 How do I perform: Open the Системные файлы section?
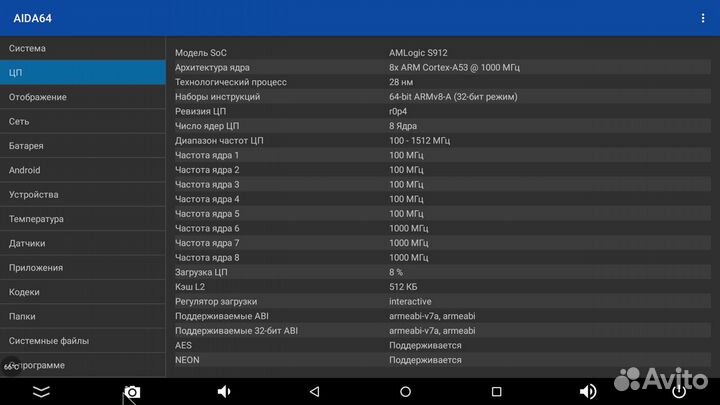pyautogui.click(x=83, y=340)
